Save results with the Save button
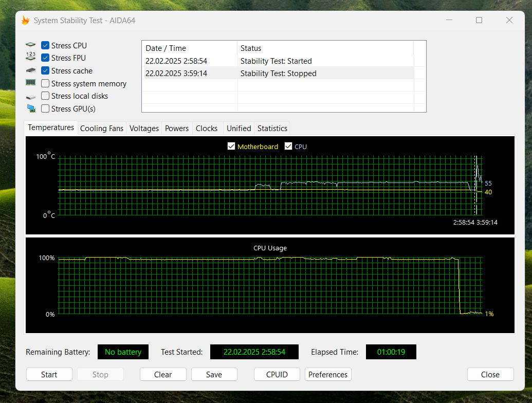The height and width of the screenshot is (403, 532). pyautogui.click(x=214, y=375)
